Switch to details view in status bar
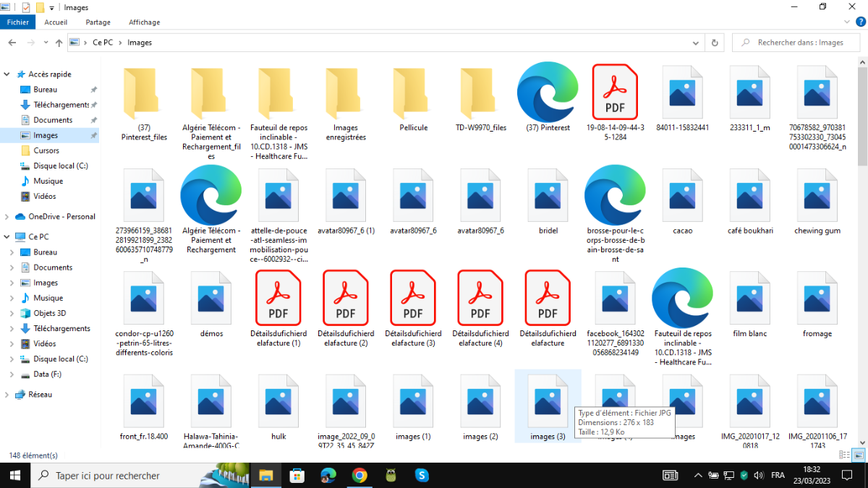 coord(844,455)
